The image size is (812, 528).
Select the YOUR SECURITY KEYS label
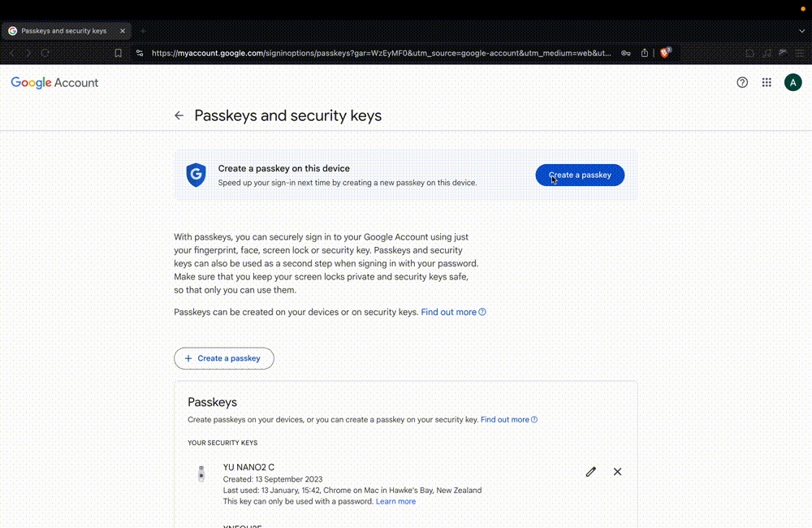pyautogui.click(x=222, y=443)
